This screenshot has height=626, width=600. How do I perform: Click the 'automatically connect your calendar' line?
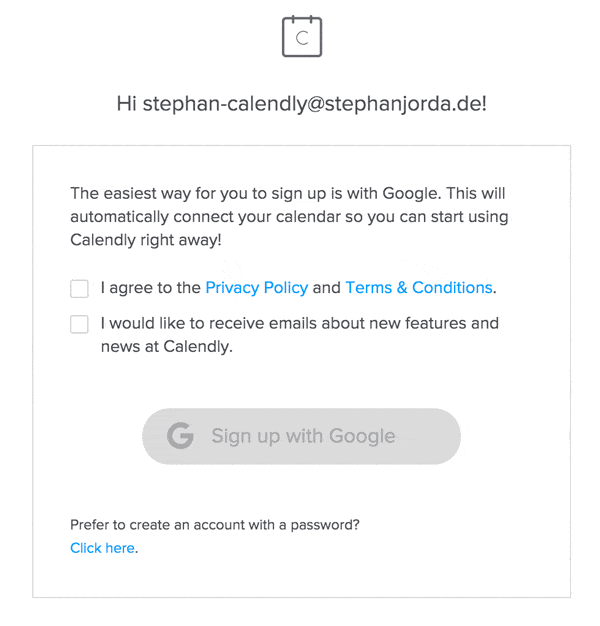[x=289, y=217]
